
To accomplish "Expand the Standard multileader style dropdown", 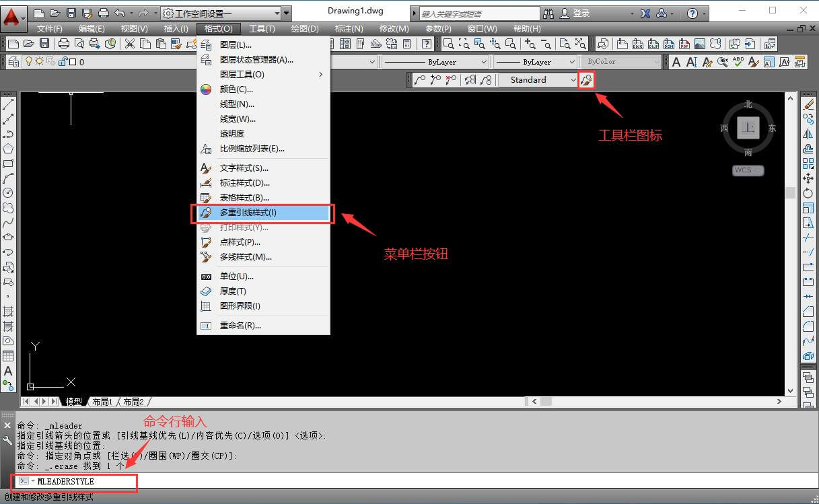I will click(x=573, y=80).
